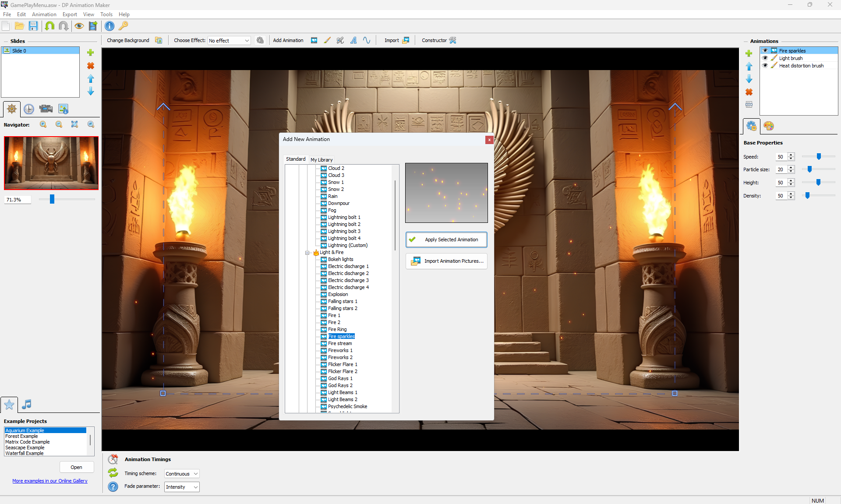Click the Save project floppy icon
The height and width of the screenshot is (504, 841).
[33, 26]
